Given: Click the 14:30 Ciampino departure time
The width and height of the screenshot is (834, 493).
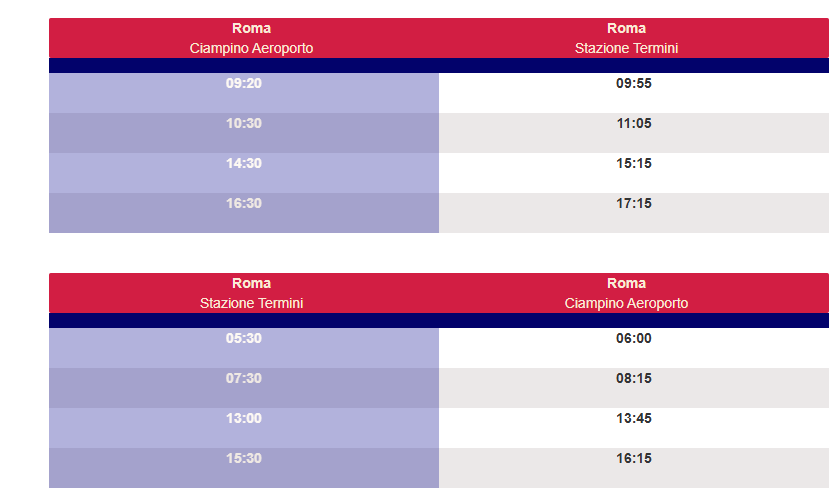Looking at the screenshot, I should click(244, 163).
